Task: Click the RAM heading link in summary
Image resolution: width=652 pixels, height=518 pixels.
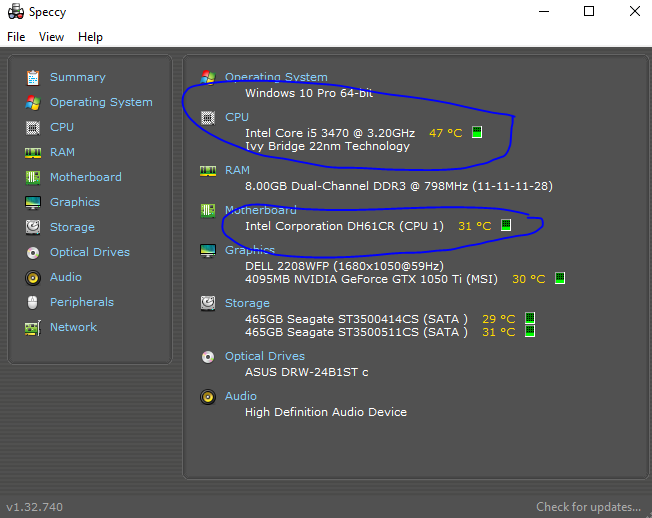Action: 237,170
